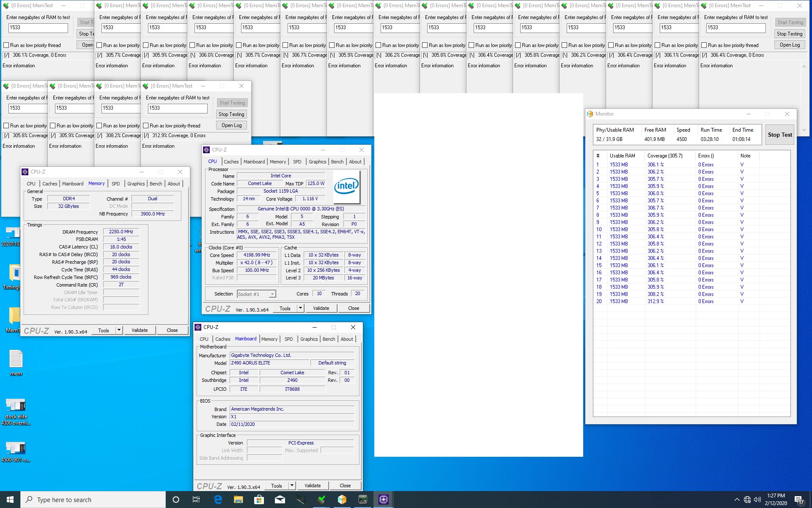Click Close button in CPU-Z Memory window
Screen dimensions: 812x508
172,330
